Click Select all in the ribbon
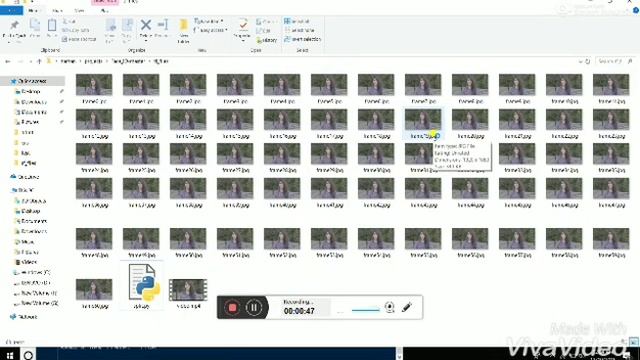This screenshot has height=360, width=640. click(x=297, y=21)
